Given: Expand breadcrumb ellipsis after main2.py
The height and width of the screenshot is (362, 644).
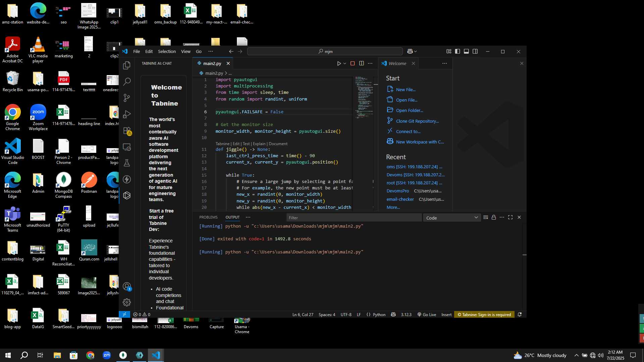Looking at the screenshot, I should [230, 73].
